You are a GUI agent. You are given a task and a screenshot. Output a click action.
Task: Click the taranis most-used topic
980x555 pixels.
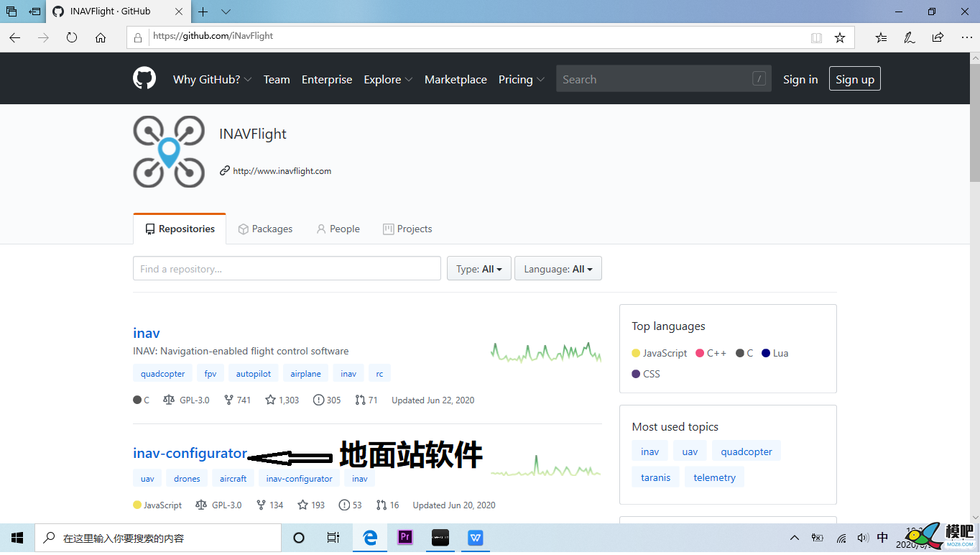click(x=656, y=477)
